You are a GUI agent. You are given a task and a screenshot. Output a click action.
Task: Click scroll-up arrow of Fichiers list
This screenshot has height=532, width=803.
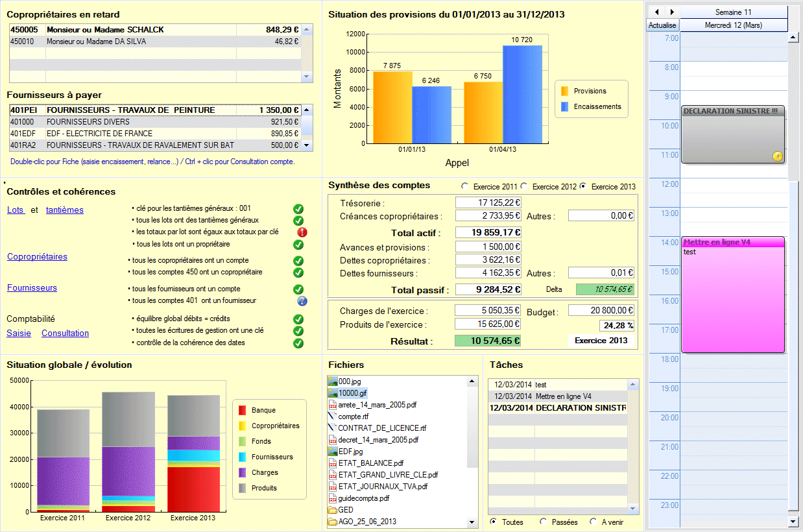tap(472, 381)
